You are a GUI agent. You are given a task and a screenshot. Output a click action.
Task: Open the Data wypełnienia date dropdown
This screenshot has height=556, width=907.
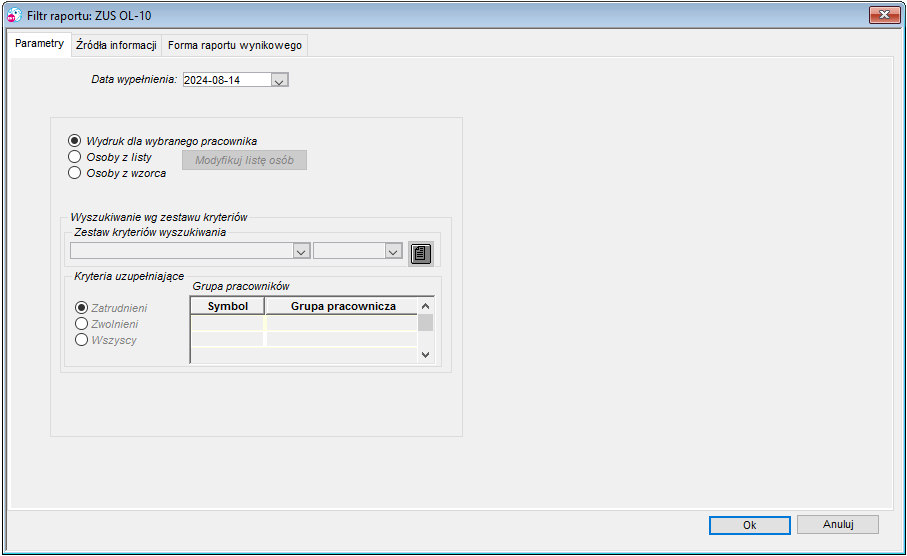279,80
